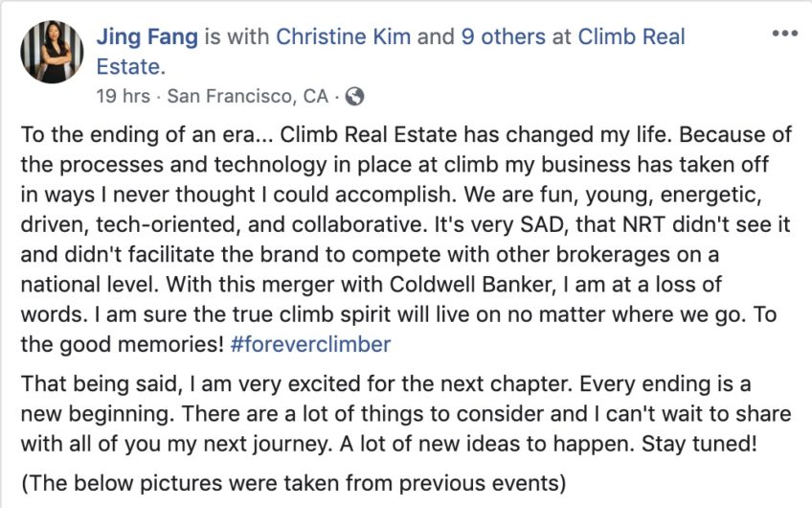Open the post via 19 hrs timestamp
Image resolution: width=812 pixels, height=508 pixels.
(123, 97)
